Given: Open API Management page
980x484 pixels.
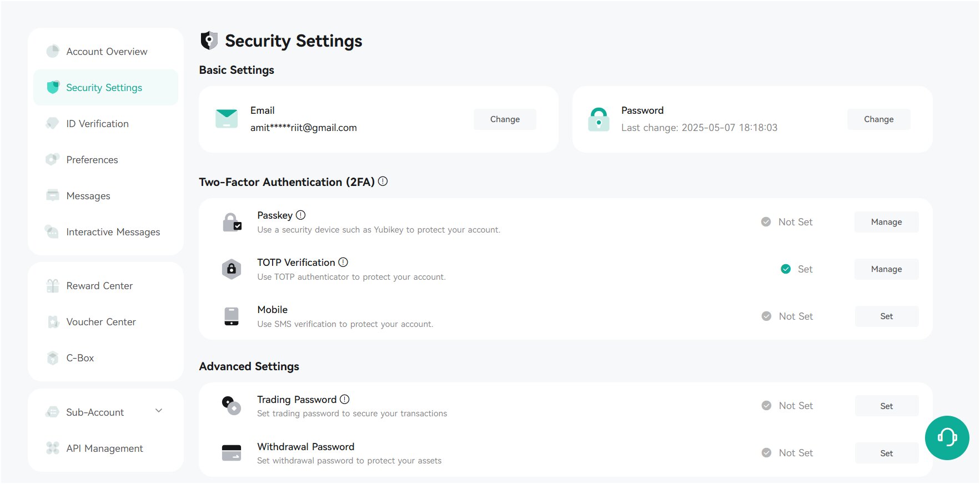Looking at the screenshot, I should [x=105, y=448].
